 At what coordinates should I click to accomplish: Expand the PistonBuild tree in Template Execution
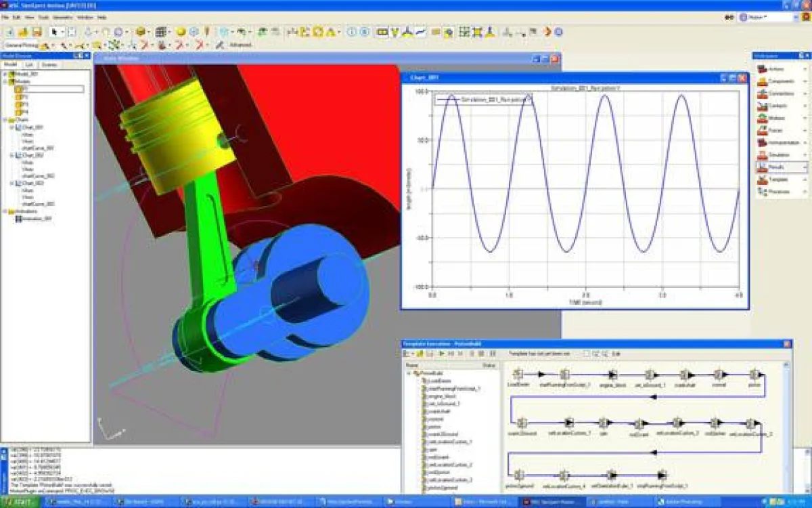[x=408, y=373]
